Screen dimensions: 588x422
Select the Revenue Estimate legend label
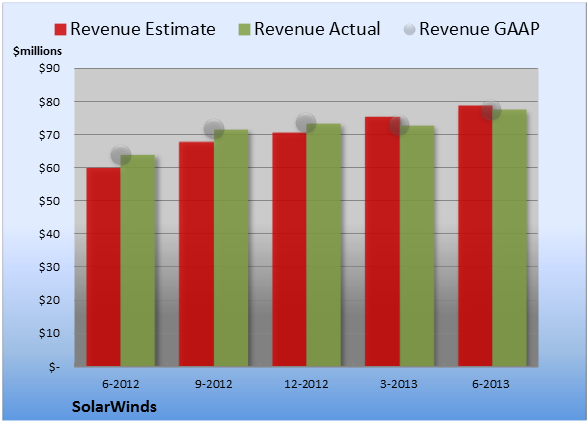(143, 29)
